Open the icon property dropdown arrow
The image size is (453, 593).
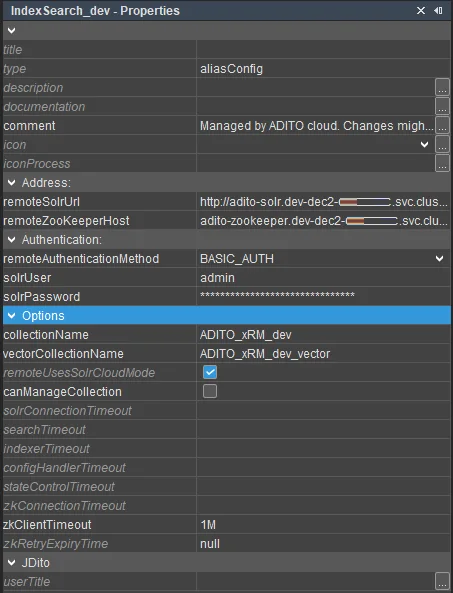425,144
